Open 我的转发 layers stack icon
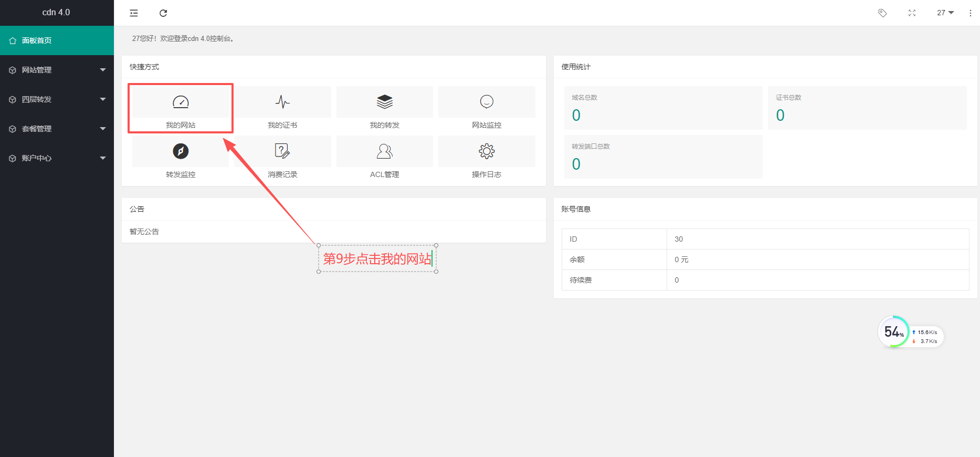980x457 pixels. pos(384,102)
